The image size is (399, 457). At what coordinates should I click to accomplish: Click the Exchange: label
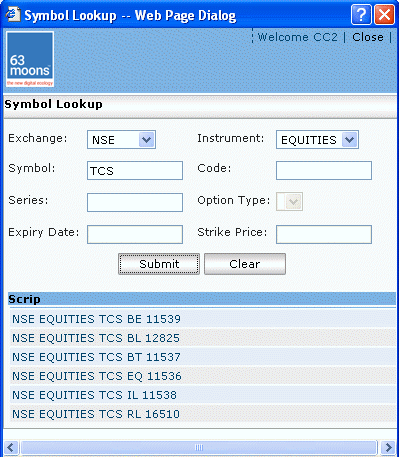click(x=38, y=138)
